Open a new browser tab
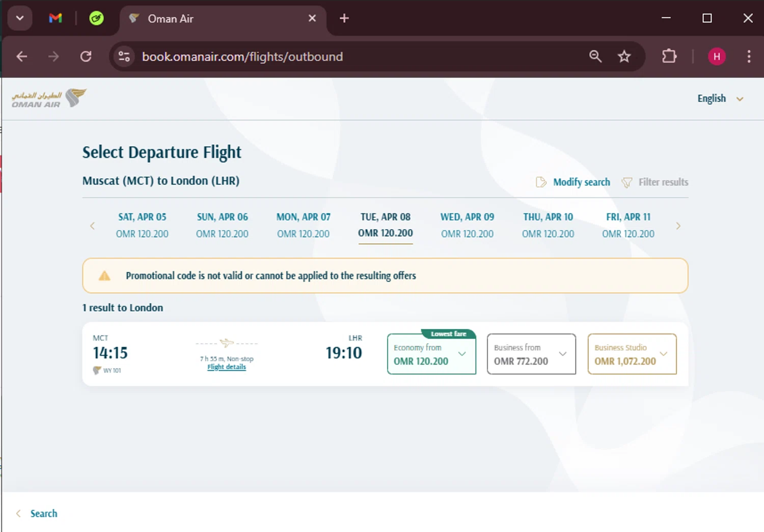 click(344, 18)
